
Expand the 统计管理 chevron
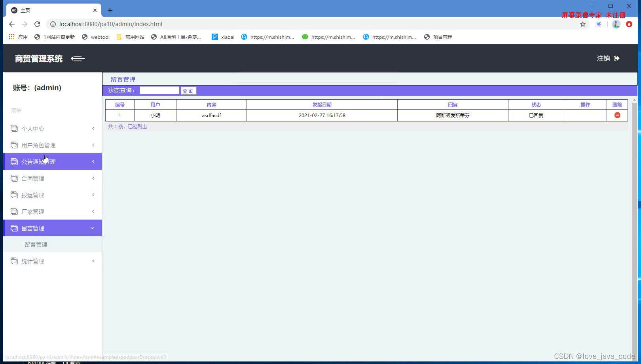[93, 261]
